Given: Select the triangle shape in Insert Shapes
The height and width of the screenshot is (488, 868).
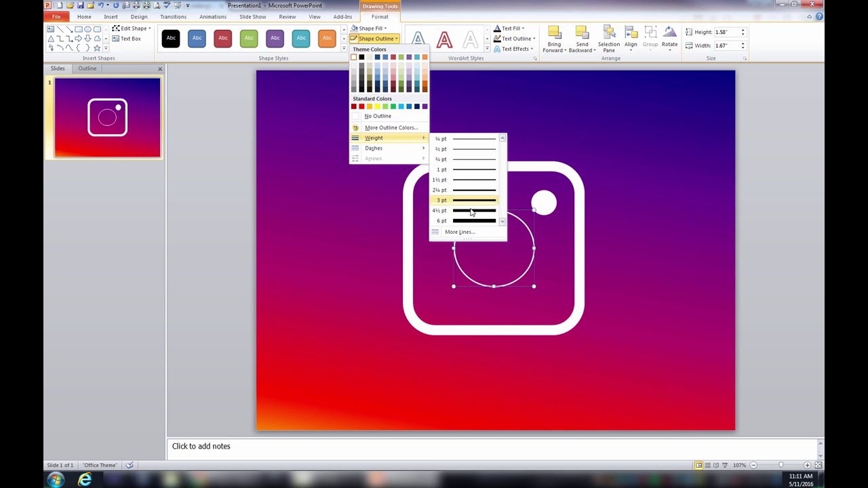Looking at the screenshot, I should click(50, 39).
